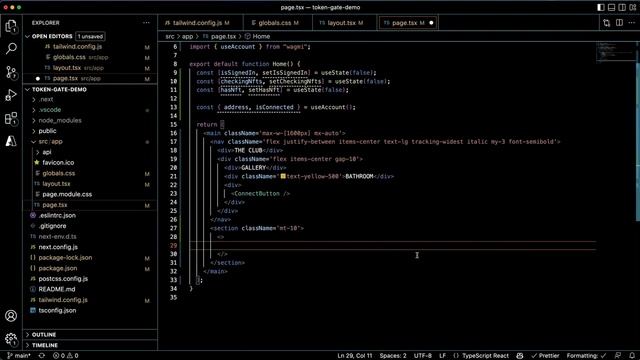Open README.md file

point(57,289)
